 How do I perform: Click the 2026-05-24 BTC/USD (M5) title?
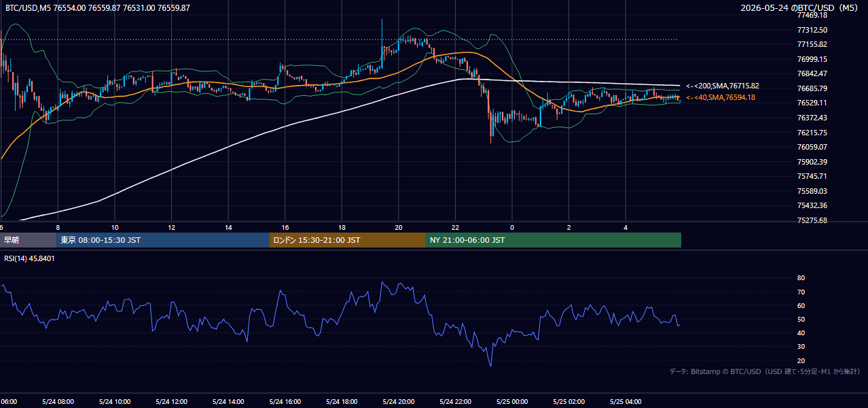click(801, 7)
